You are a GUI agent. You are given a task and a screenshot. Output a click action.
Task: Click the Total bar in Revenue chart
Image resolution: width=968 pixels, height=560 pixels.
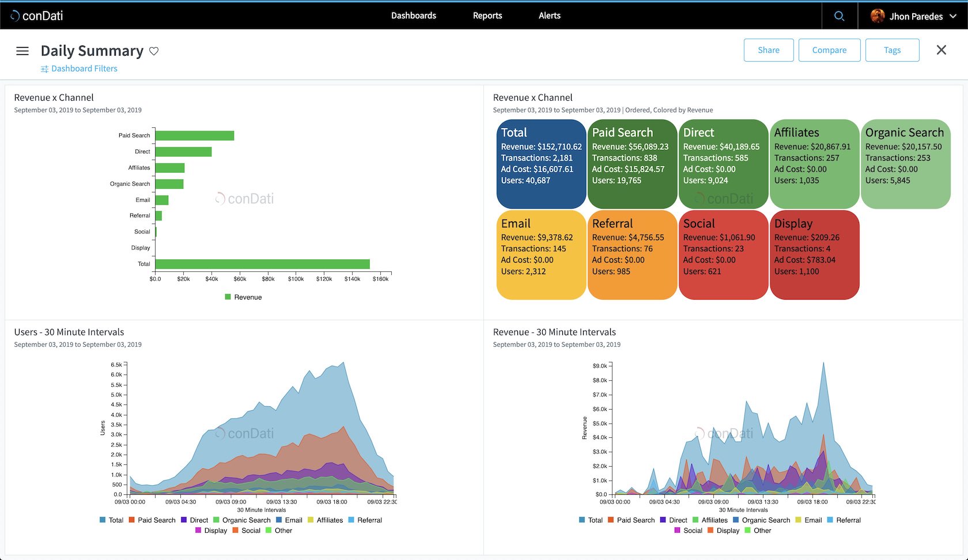(x=262, y=264)
